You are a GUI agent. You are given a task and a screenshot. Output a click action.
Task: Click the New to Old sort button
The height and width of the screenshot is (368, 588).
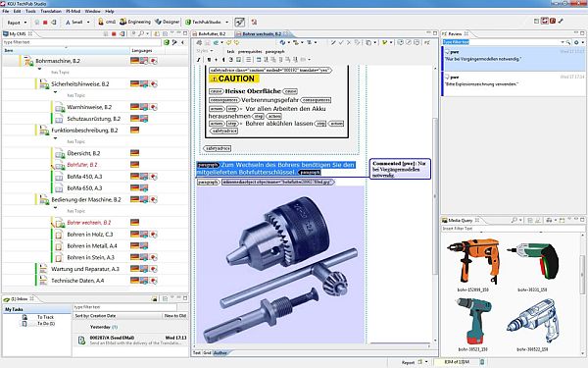click(x=174, y=316)
